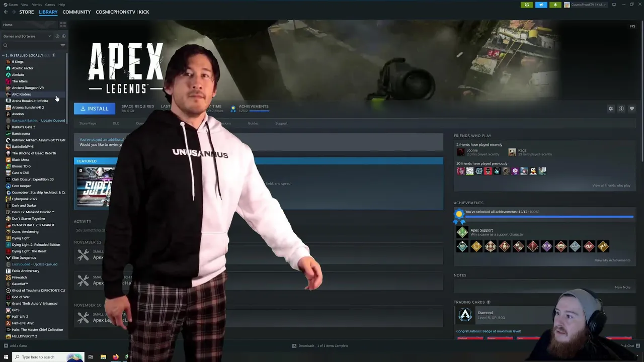Open the View menu
The height and width of the screenshot is (362, 644).
25,5
